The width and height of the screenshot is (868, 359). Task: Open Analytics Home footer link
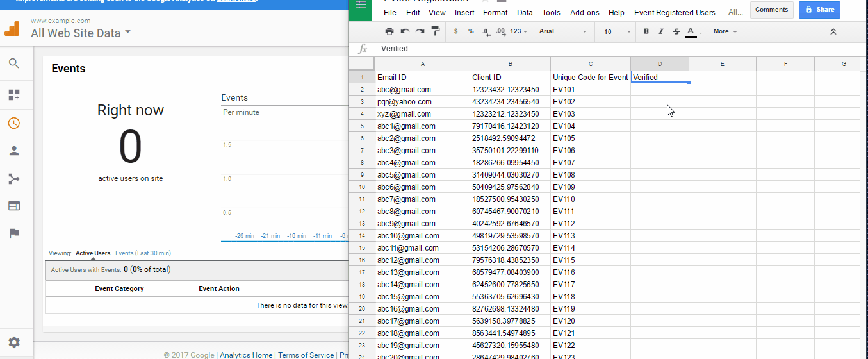(x=246, y=355)
